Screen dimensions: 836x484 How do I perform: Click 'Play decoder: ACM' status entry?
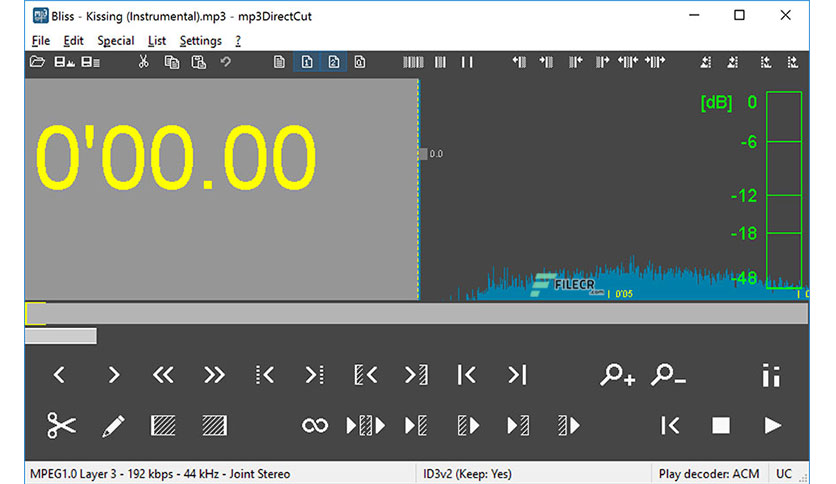click(x=709, y=474)
